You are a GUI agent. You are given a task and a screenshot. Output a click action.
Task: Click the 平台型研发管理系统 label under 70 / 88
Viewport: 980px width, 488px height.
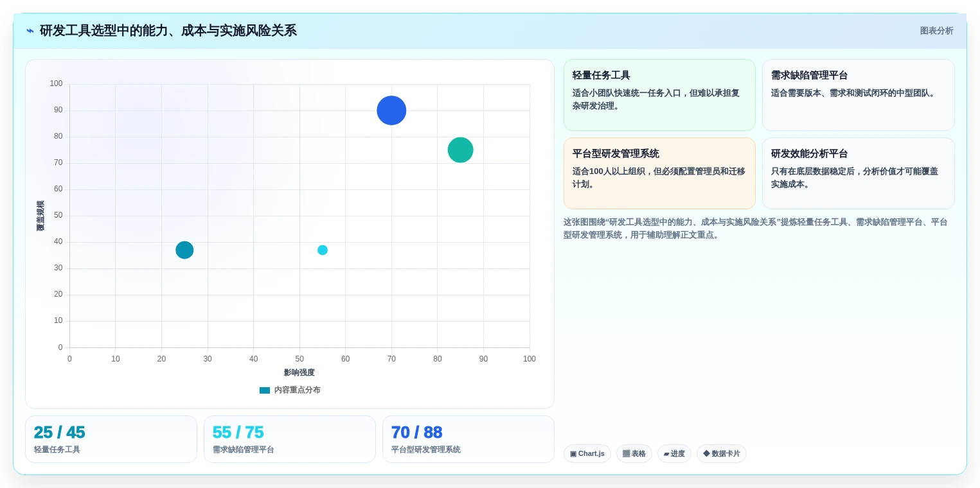coord(426,450)
